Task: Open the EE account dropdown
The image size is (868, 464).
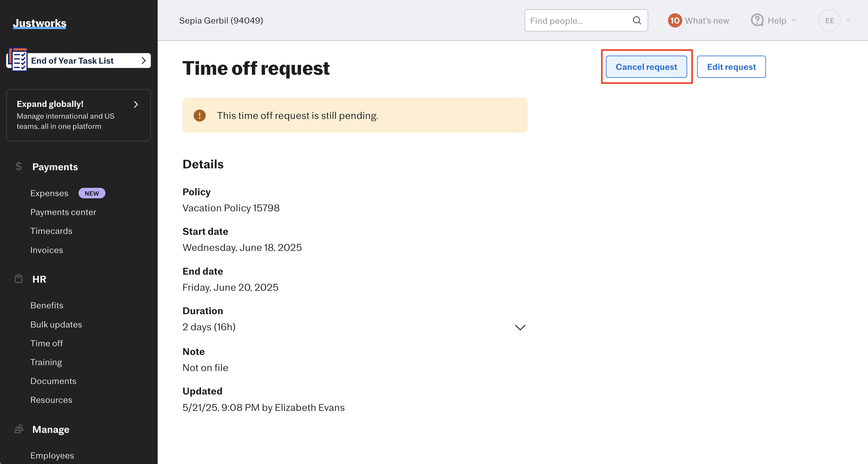Action: point(830,20)
